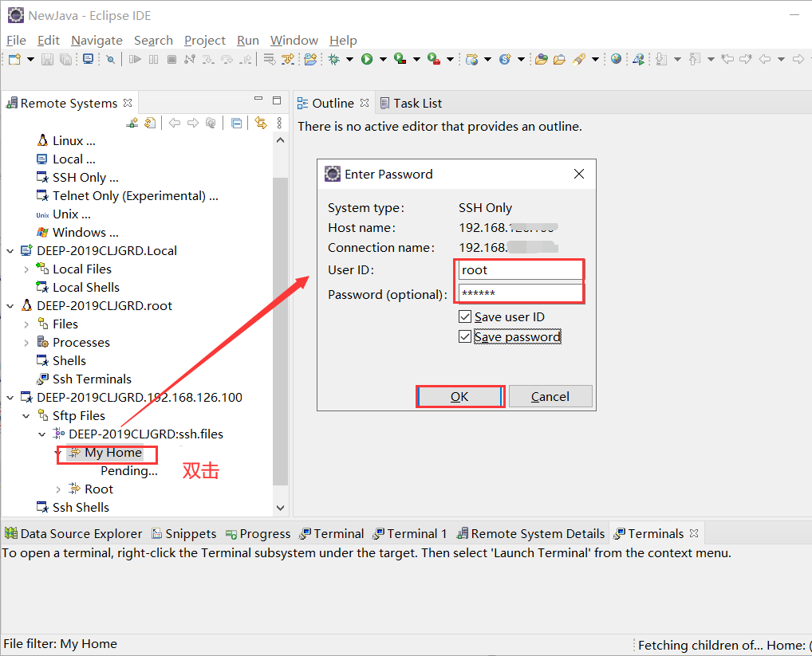Click Collapse All in Remote Systems toolbar

pos(237,123)
